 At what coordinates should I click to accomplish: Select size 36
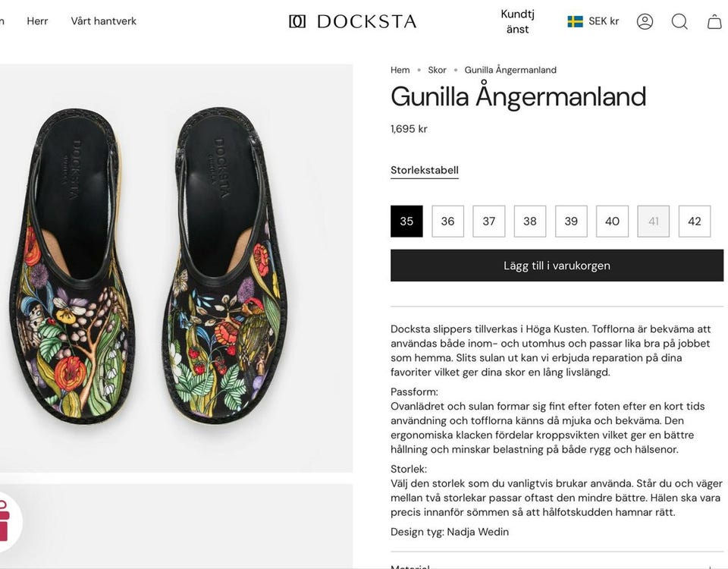tap(448, 222)
